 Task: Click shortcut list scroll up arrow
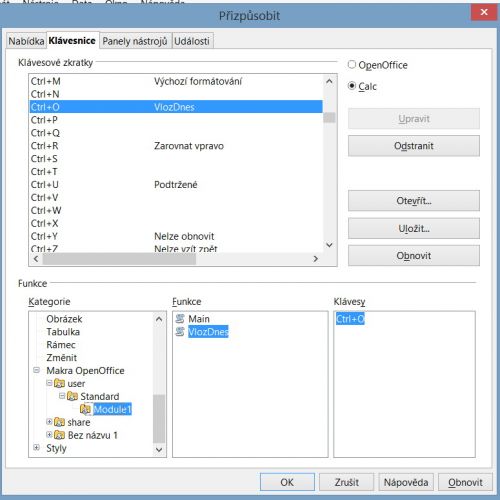pyautogui.click(x=329, y=81)
